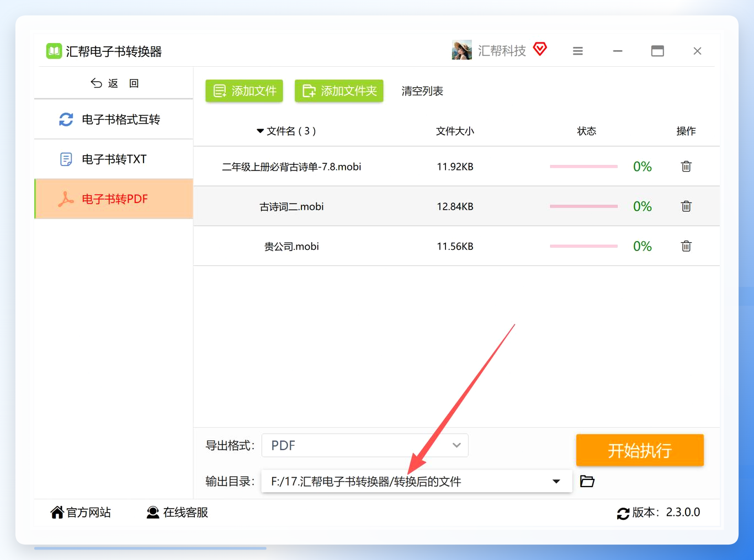Select file name 贵公司.mobi

pos(291,246)
